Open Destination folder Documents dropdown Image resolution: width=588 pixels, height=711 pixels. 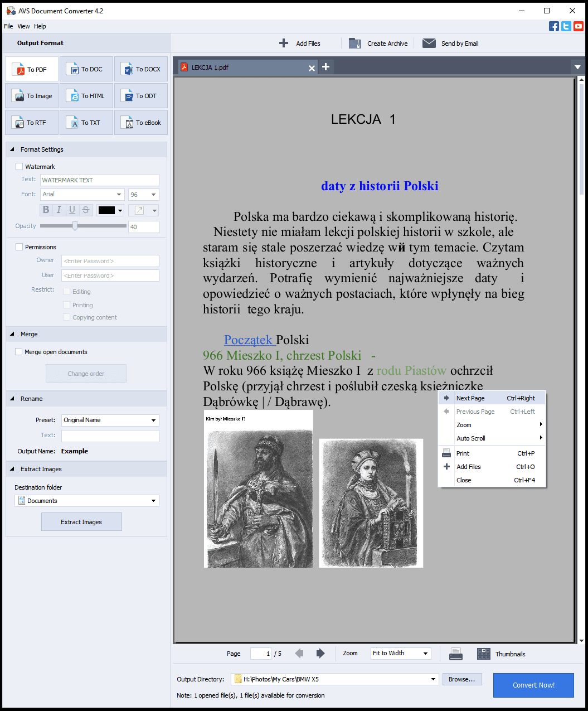tap(87, 501)
